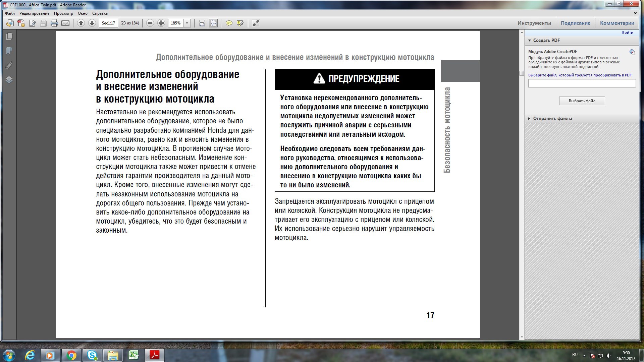Click the heading Дополнительное оборудование in the page
The width and height of the screenshot is (644, 362).
(168, 74)
